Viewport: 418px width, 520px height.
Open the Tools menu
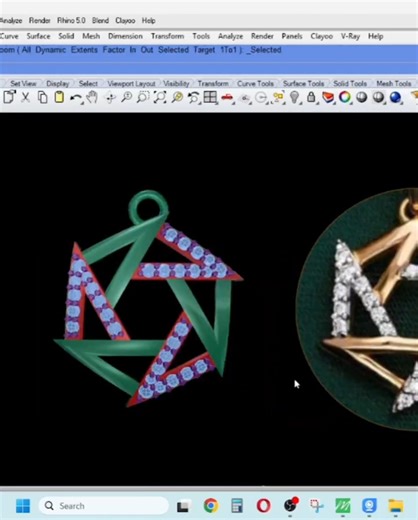201,36
